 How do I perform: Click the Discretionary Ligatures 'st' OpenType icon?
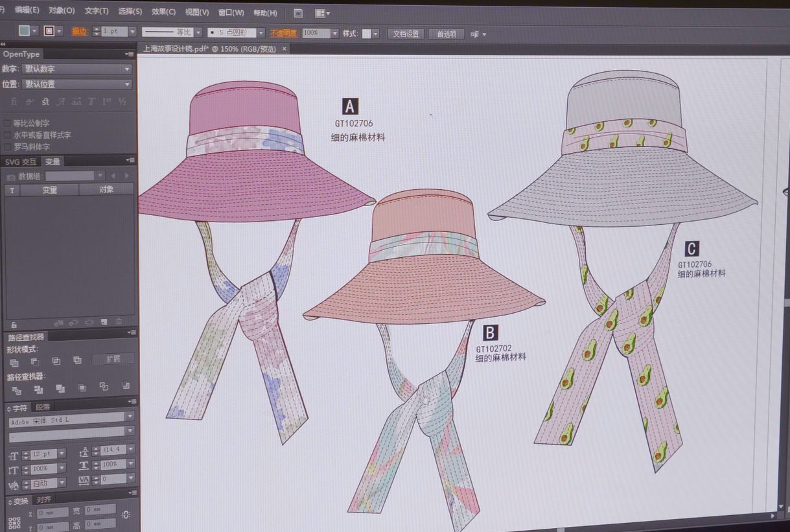[x=45, y=102]
